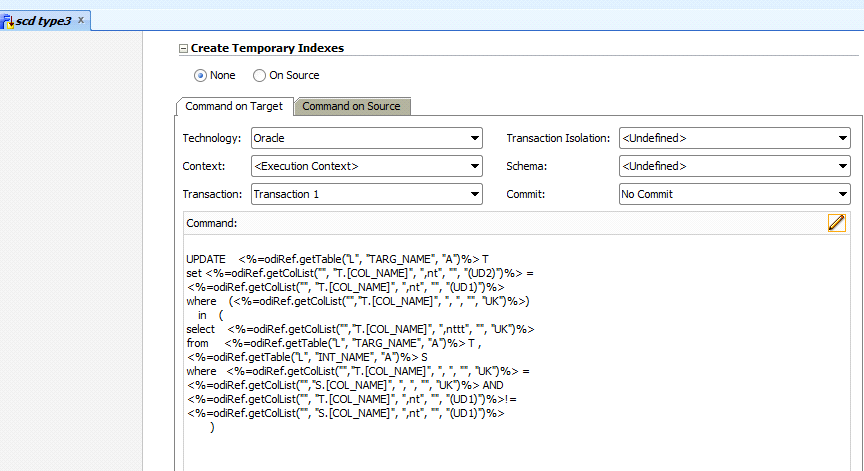Open the Schema dropdown
The width and height of the screenshot is (864, 471).
click(x=735, y=166)
